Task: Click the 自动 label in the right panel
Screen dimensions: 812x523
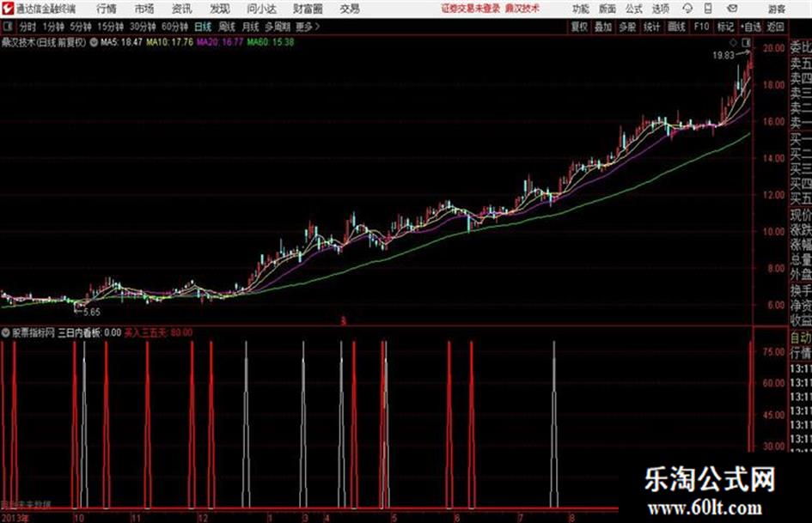Action: tap(801, 338)
